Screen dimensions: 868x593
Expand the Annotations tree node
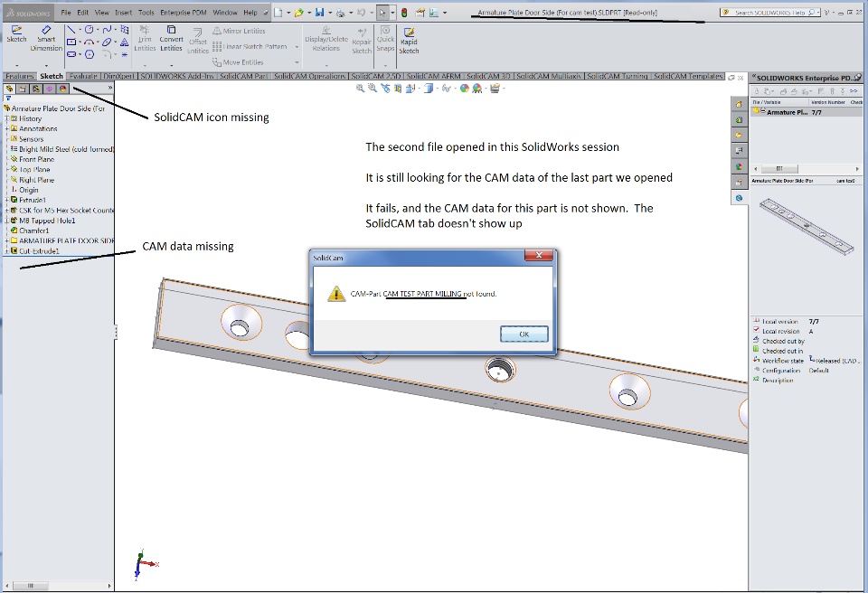(x=6, y=128)
